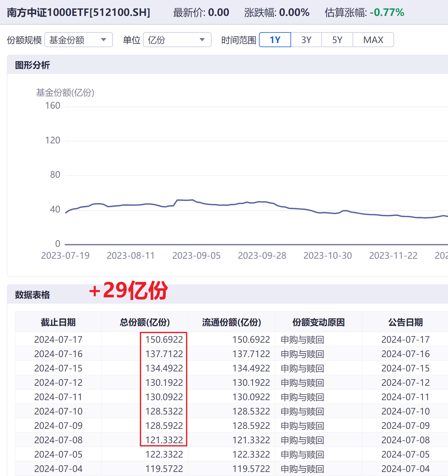This screenshot has height=476, width=448.
Task: Click the 流通份额(亿份) column header
Action: [x=231, y=322]
